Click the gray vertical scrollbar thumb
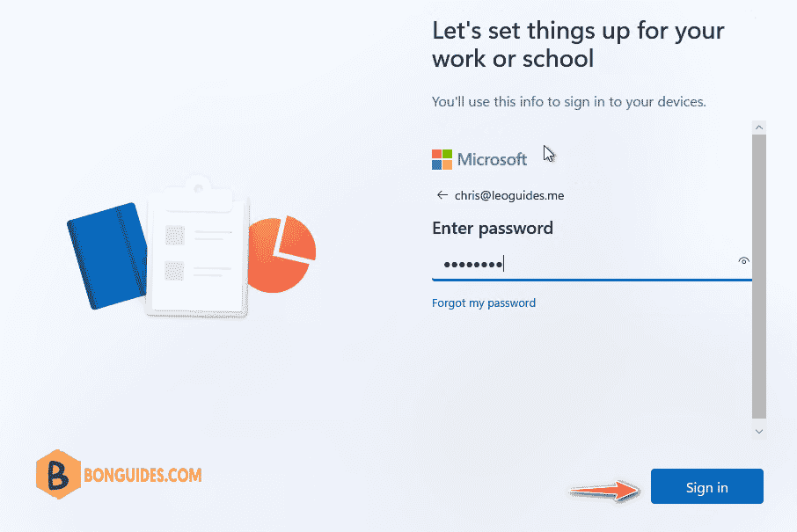797x532 pixels. [759, 277]
